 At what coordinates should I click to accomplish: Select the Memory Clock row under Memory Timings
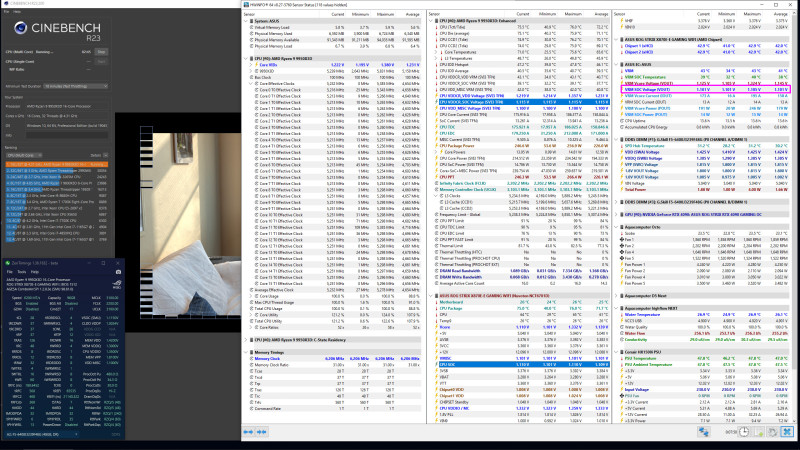[x=336, y=359]
